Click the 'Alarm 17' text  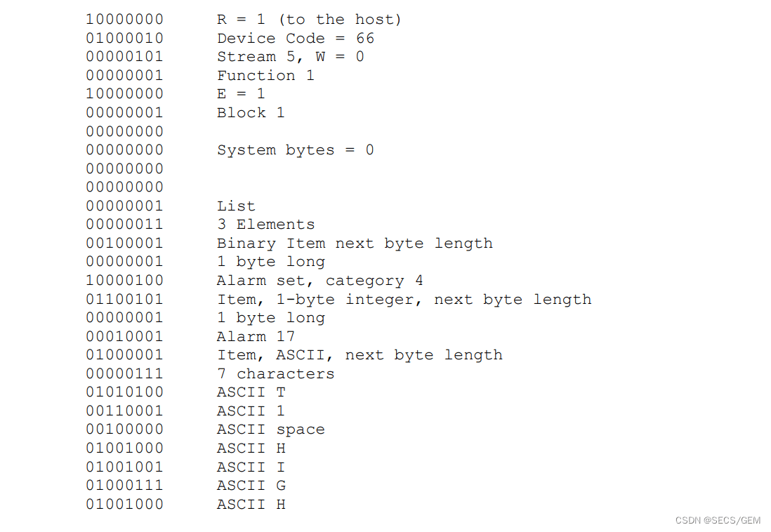(256, 337)
